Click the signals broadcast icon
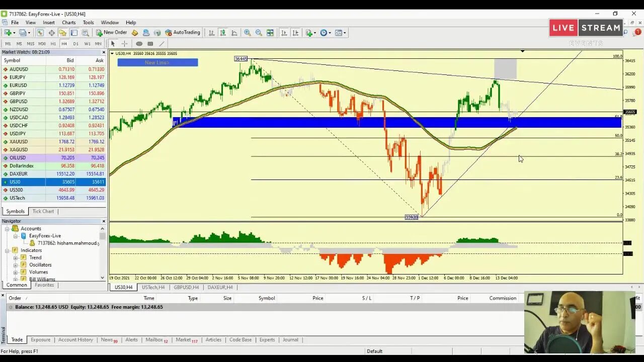This screenshot has width=644, height=362. click(x=157, y=33)
